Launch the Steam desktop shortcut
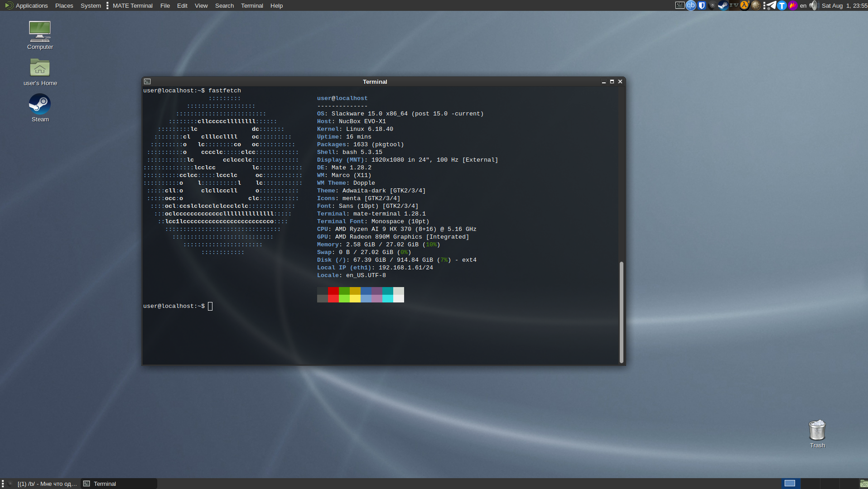 coord(40,108)
